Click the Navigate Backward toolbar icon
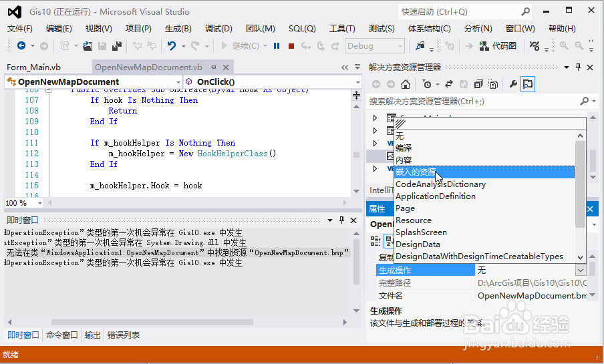This screenshot has width=604, height=364. (x=21, y=46)
